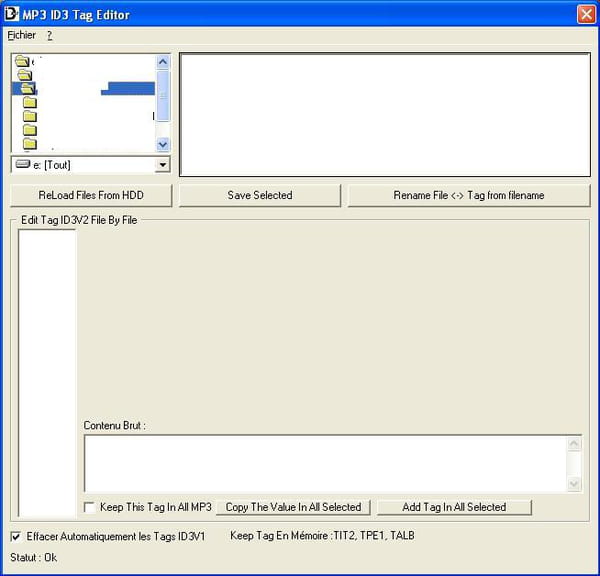This screenshot has width=600, height=576.
Task: Click Copy The Value In All Selected
Action: 293,507
